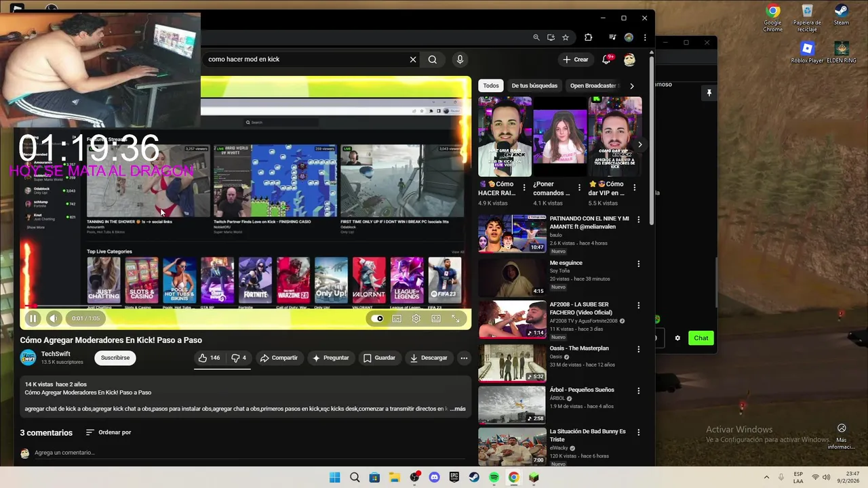The image size is (868, 488).
Task: Open options for '¿Poner comandos' Short
Action: click(579, 188)
